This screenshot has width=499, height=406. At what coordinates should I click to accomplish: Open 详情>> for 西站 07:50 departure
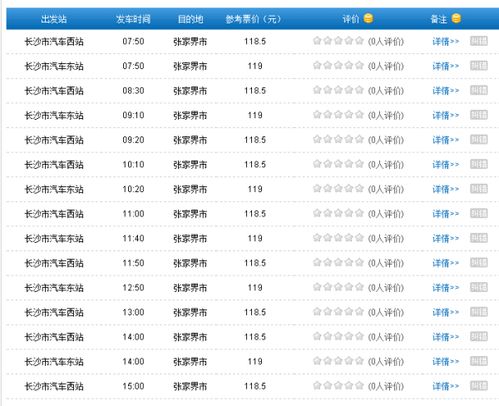click(x=446, y=41)
